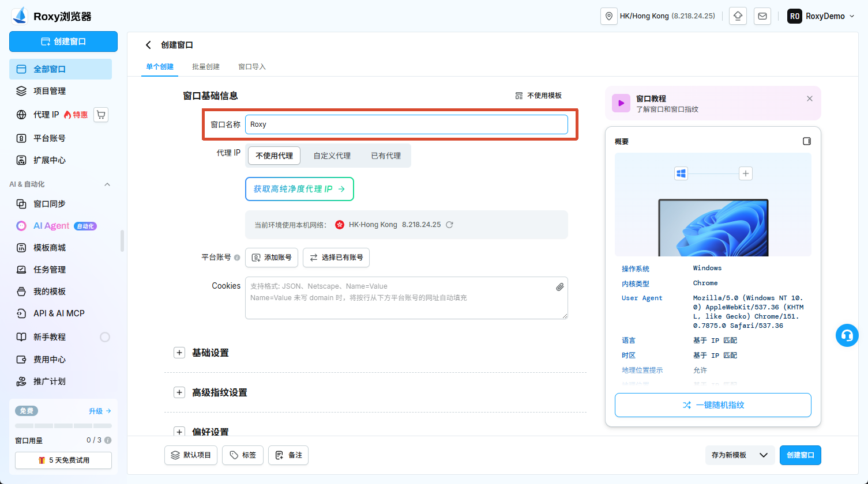868x484 pixels.
Task: Click the paperclip attach icon in Cookies
Action: coord(559,287)
